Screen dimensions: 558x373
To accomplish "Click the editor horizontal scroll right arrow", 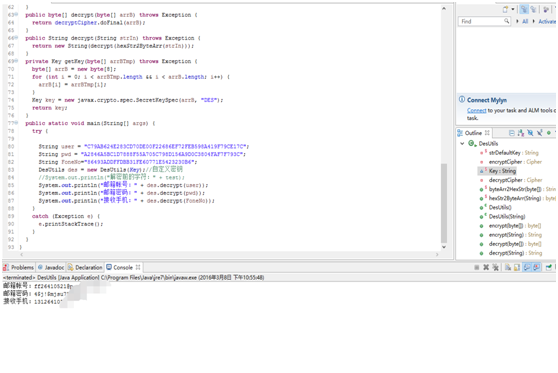I will 437,254.
